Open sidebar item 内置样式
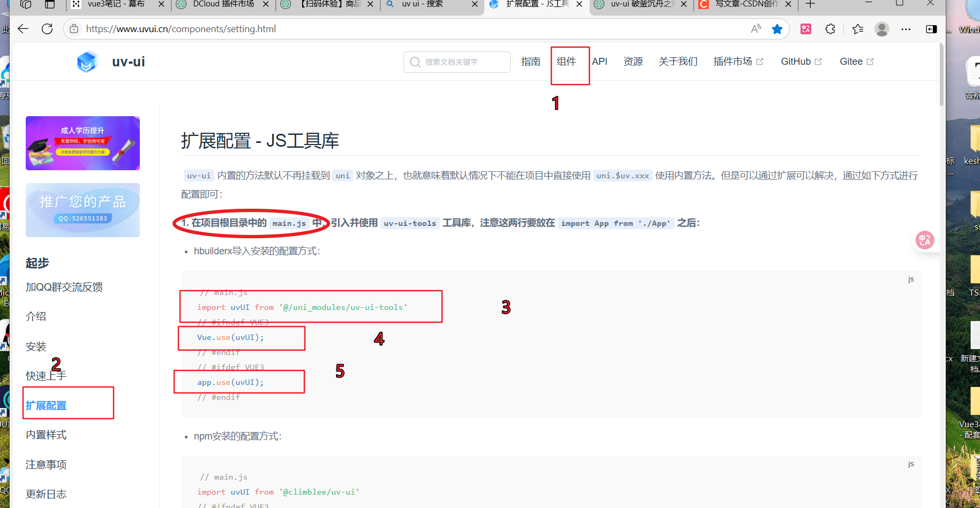980x508 pixels. pos(46,435)
